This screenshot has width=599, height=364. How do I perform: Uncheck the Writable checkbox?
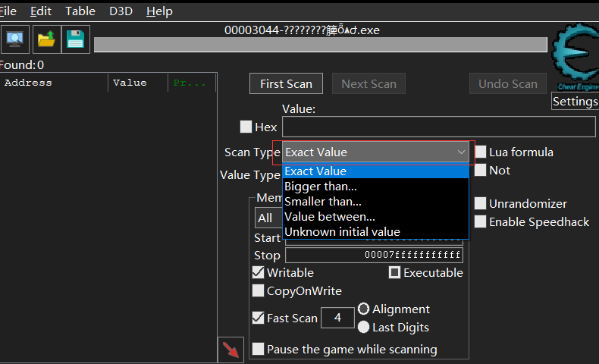click(x=259, y=272)
